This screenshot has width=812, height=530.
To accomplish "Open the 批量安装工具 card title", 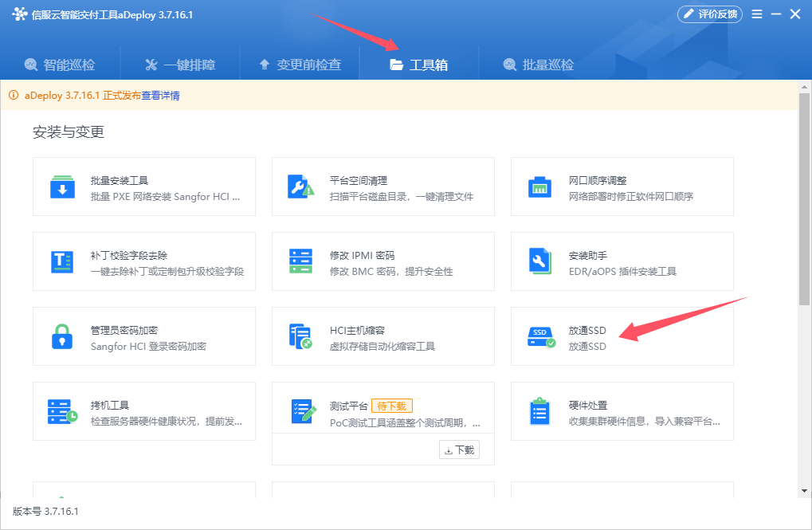I will tap(120, 181).
